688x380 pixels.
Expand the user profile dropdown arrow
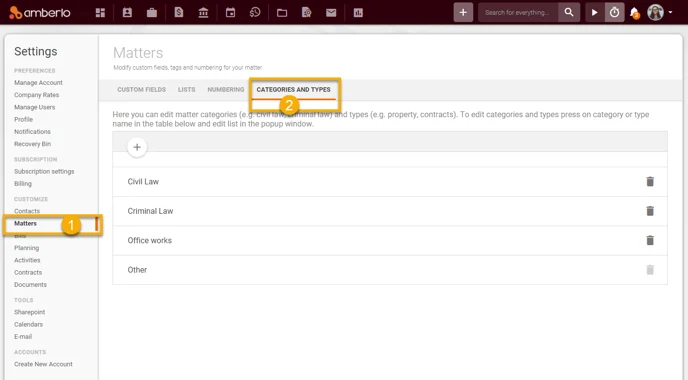(670, 13)
